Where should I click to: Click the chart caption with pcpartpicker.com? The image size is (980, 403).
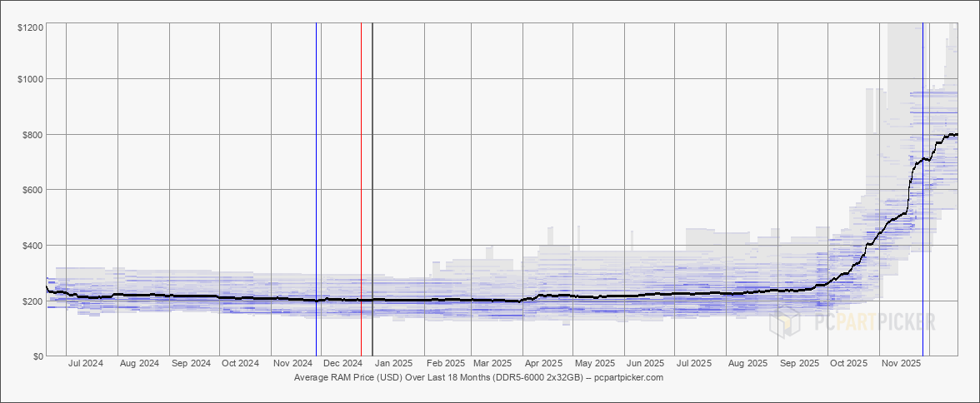click(x=478, y=377)
